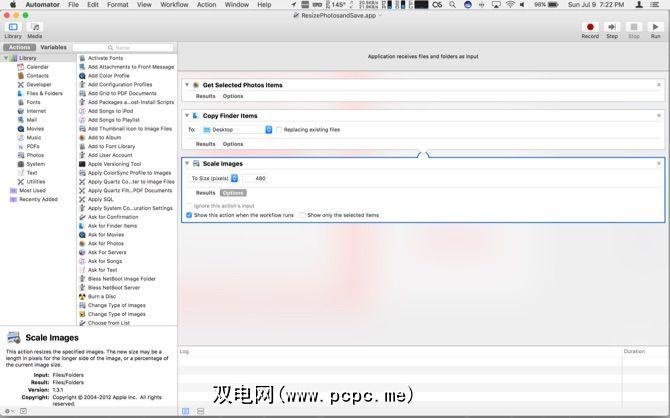Show Results of Copy Finder Items
Screen dimensions: 670x418
[x=206, y=144]
